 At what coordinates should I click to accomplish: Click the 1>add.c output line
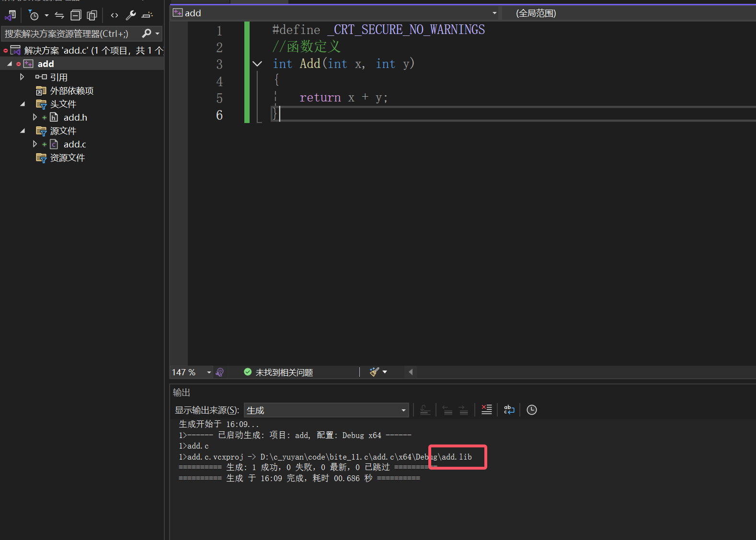[x=194, y=446]
